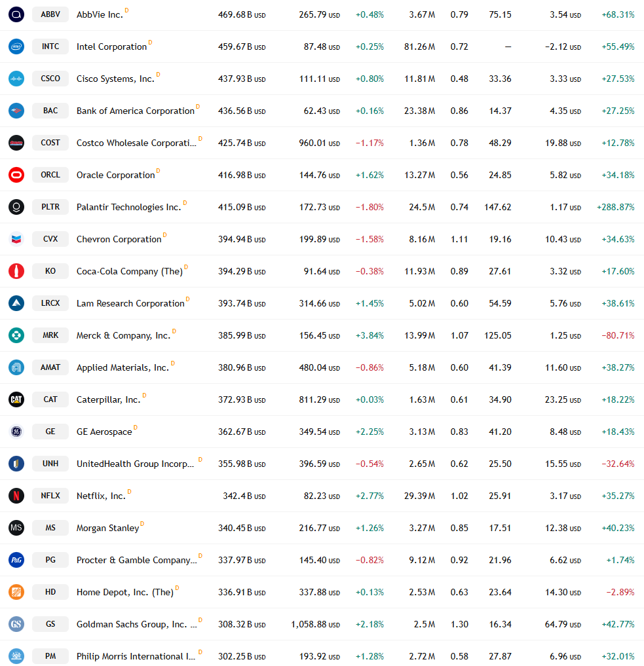
Task: Select the PLTR ticker badge
Action: pyautogui.click(x=50, y=207)
